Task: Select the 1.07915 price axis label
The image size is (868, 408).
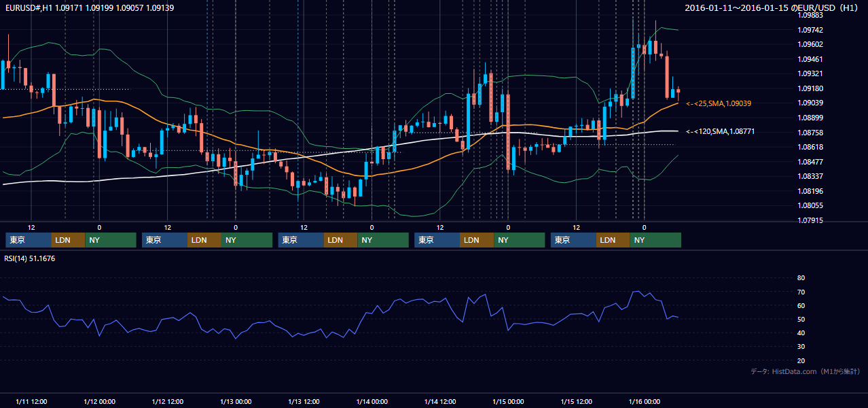Action: [x=811, y=220]
